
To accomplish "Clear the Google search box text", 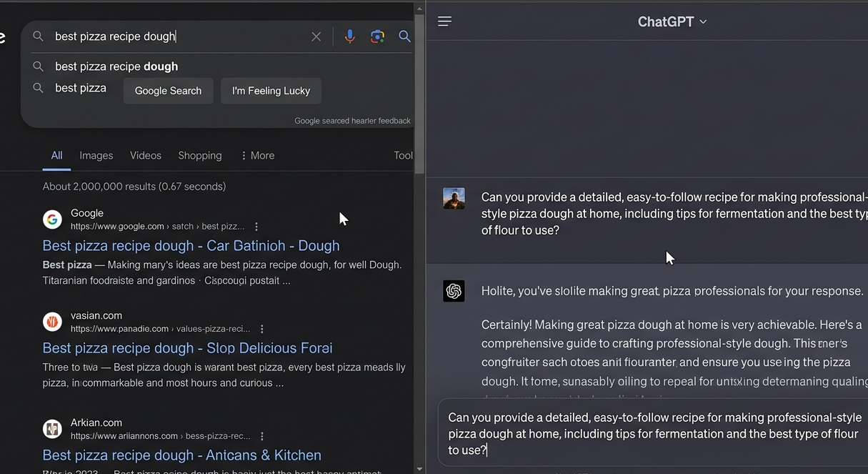I will [x=316, y=36].
